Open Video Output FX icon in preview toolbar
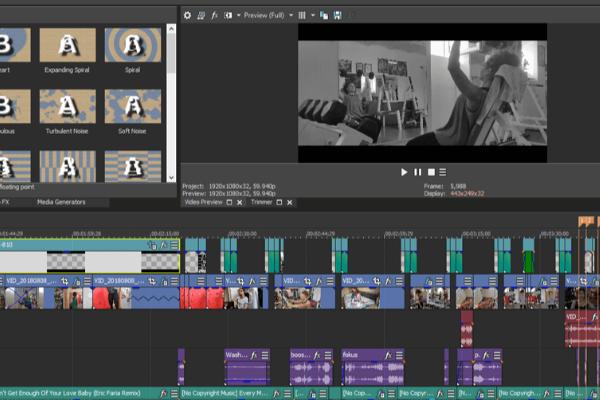 tap(214, 15)
